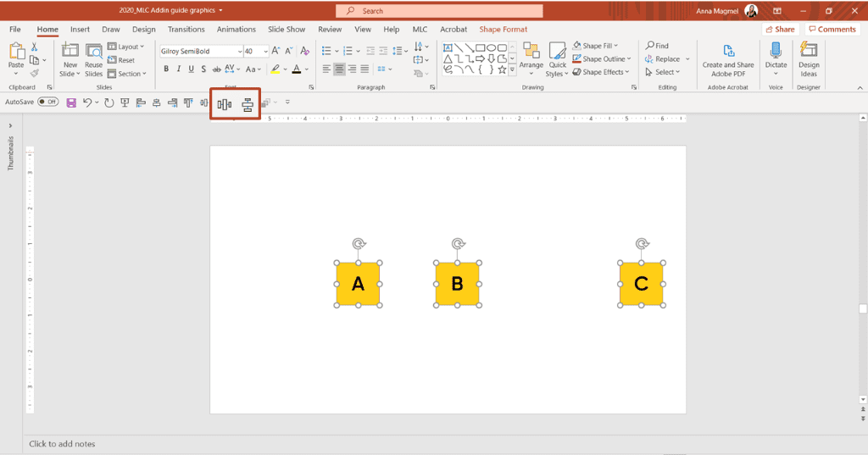Image resolution: width=868 pixels, height=455 pixels.
Task: Click Distribute Horizontally icon in quick toolbar
Action: pos(224,104)
